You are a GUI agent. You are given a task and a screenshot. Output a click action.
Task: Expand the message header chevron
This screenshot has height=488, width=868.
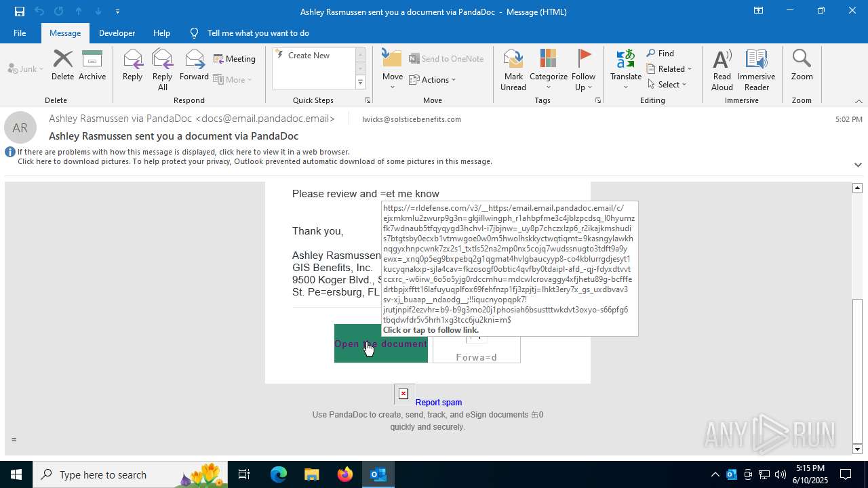pyautogui.click(x=858, y=165)
